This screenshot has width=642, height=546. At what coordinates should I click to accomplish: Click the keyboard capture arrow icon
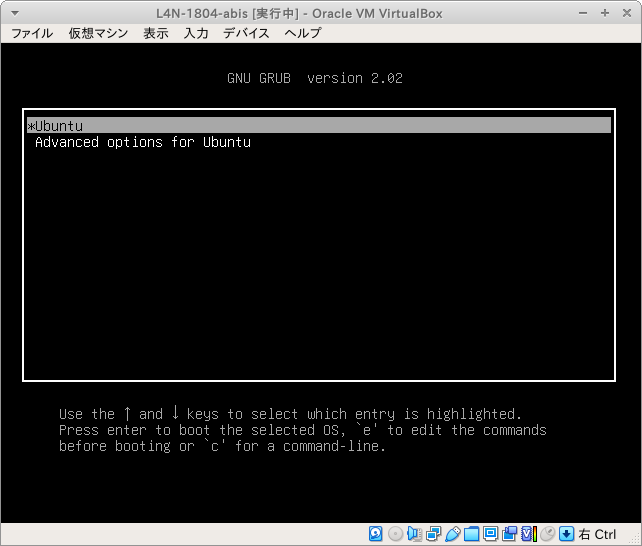coord(566,534)
